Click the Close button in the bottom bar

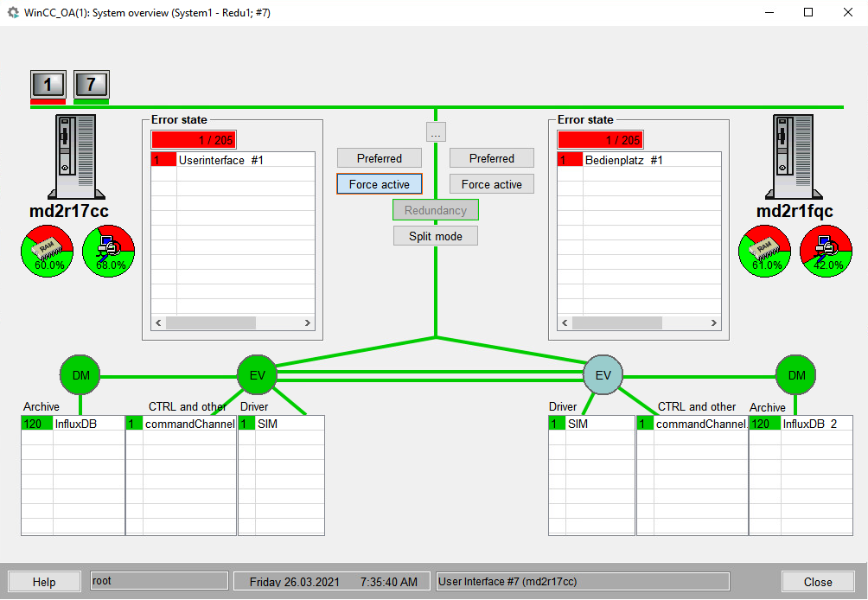point(818,582)
